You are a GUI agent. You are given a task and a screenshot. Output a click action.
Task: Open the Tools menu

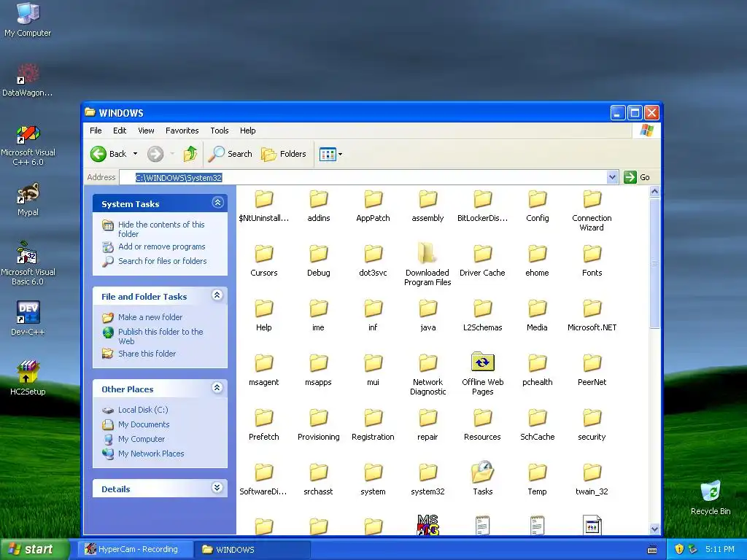coord(219,131)
